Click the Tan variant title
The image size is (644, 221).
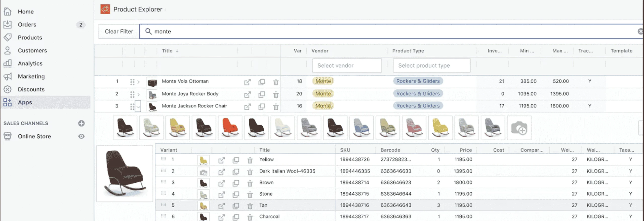click(263, 205)
